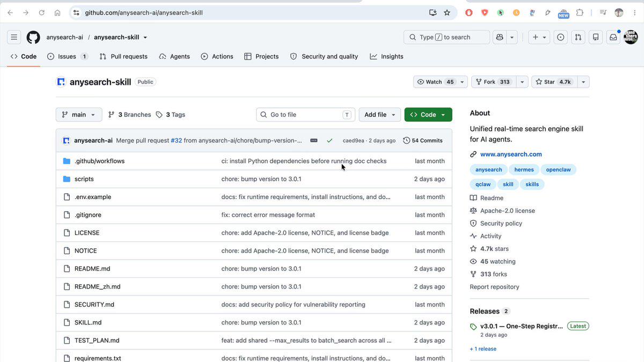
Task: Switch to the Code tab
Action: [x=24, y=56]
